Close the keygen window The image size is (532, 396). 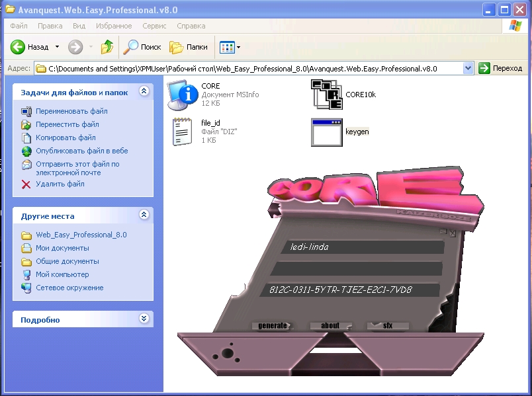453,233
